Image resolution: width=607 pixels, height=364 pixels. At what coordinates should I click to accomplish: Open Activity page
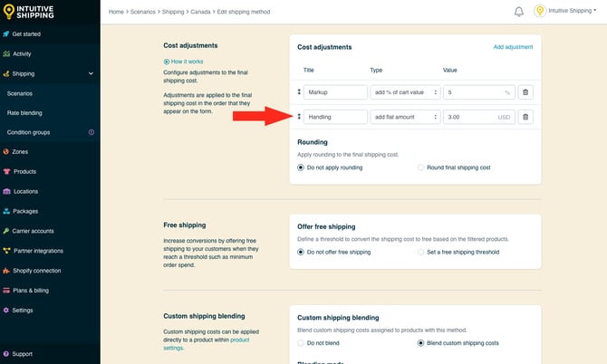pos(22,53)
